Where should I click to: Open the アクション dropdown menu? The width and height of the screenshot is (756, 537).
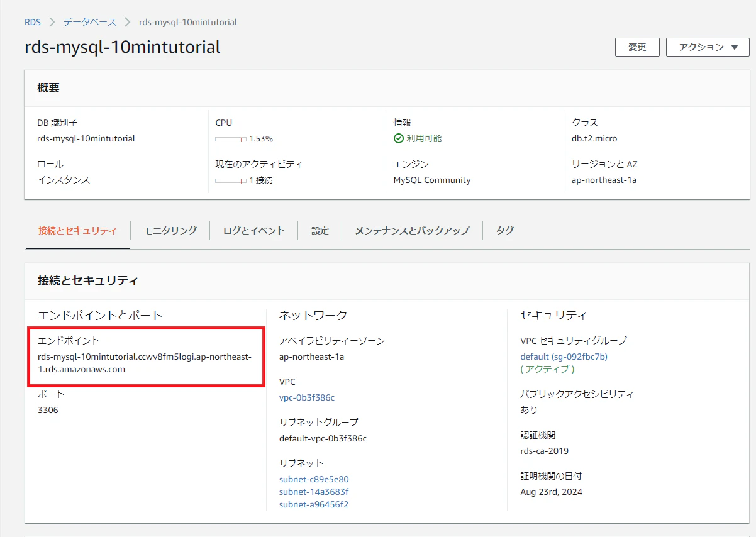[x=708, y=47]
